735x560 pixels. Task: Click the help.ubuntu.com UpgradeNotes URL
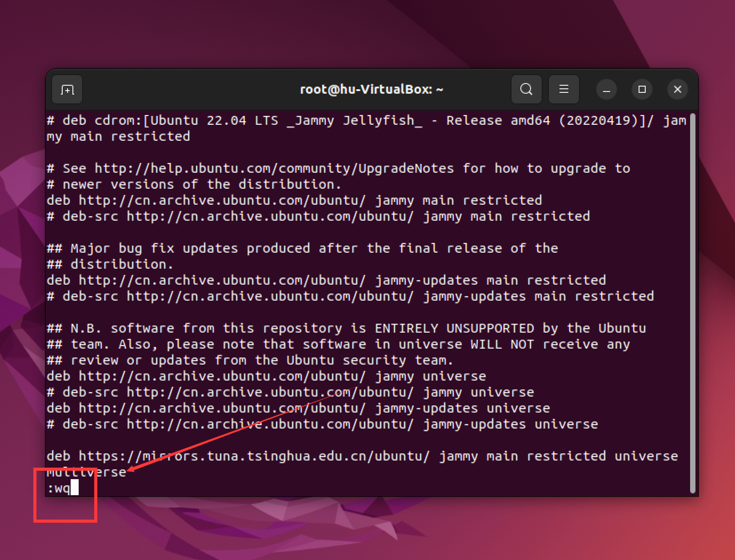[x=274, y=169]
